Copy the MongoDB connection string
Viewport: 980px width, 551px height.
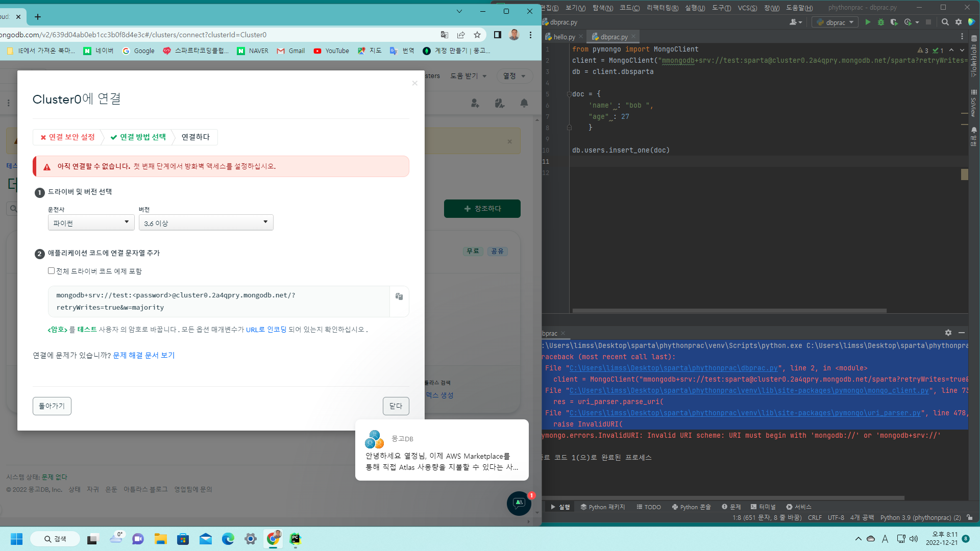pyautogui.click(x=399, y=296)
